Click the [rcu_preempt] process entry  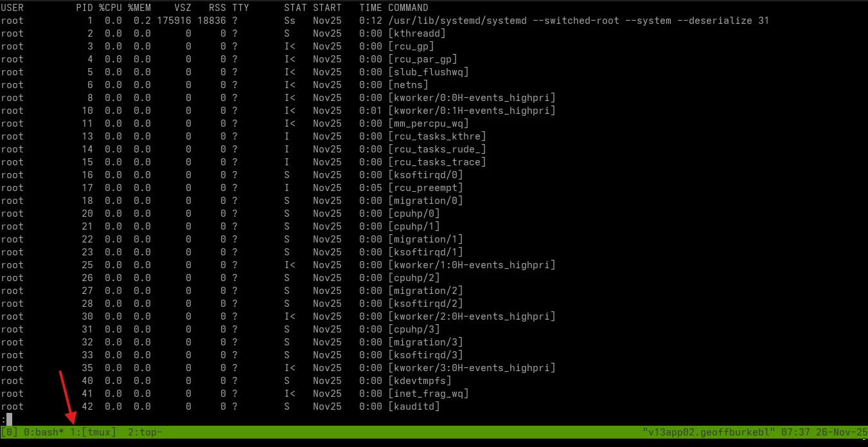click(425, 188)
